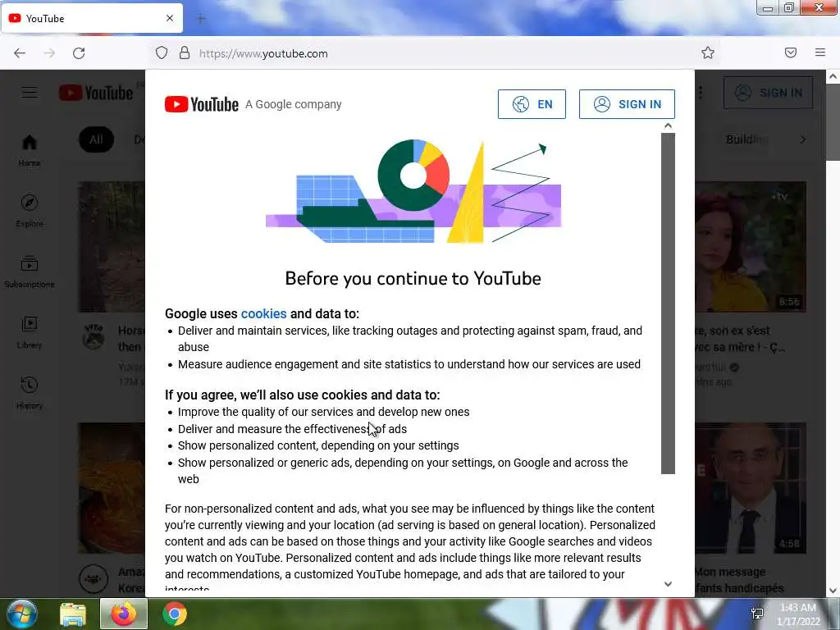840x630 pixels.
Task: Click next arrow on the filter chips row
Action: 802,139
